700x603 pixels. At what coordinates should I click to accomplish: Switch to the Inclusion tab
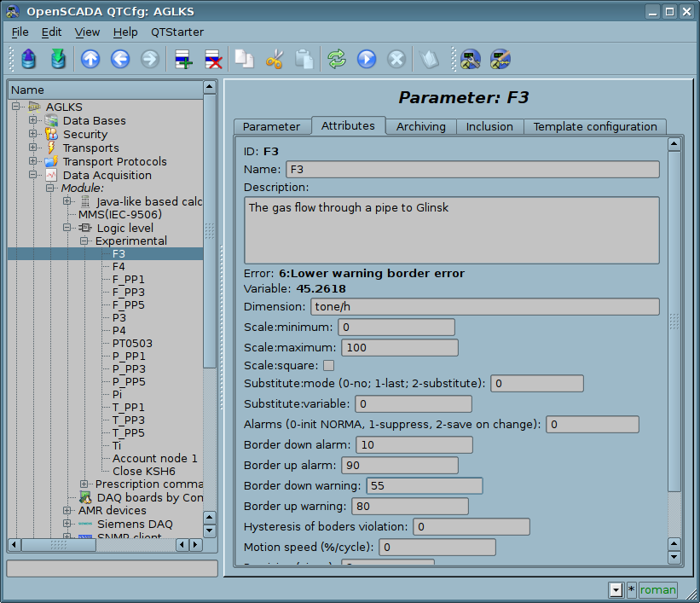point(489,127)
